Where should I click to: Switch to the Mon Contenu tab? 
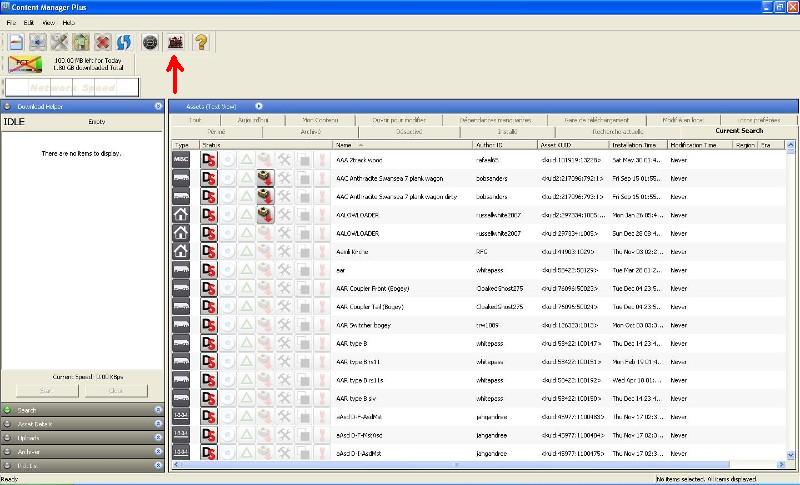[x=320, y=120]
